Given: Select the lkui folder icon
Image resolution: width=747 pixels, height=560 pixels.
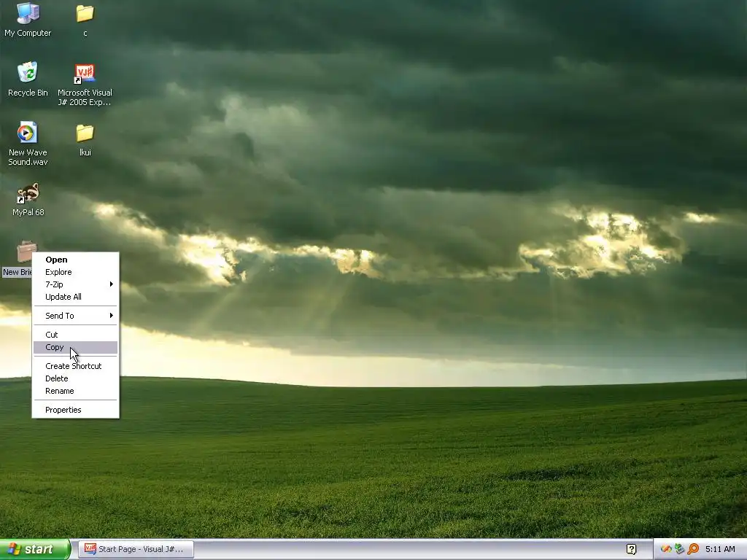Looking at the screenshot, I should [85, 140].
